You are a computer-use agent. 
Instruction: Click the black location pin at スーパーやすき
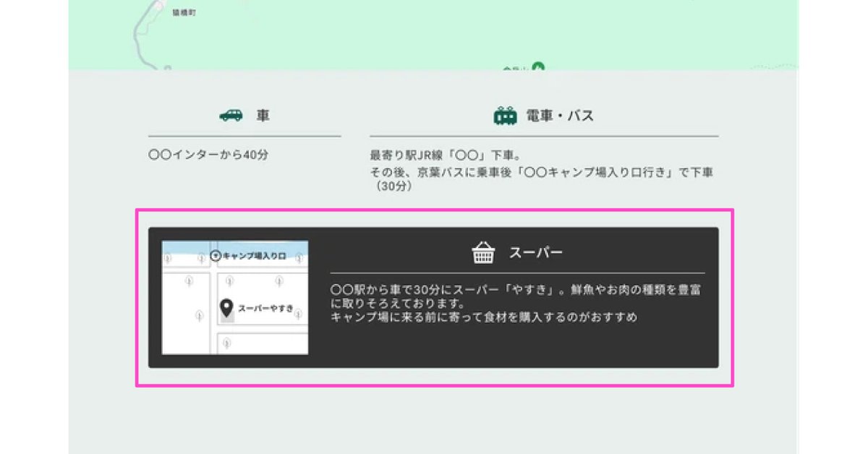tap(226, 309)
